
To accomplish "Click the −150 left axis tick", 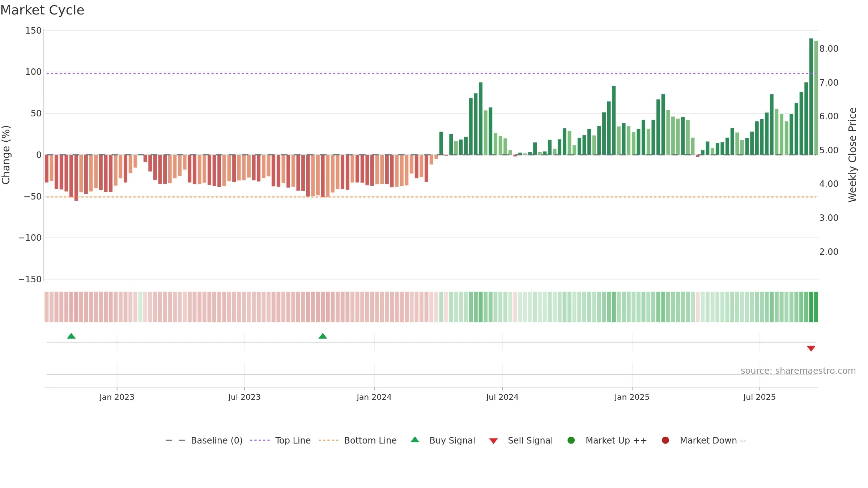I will [30, 279].
